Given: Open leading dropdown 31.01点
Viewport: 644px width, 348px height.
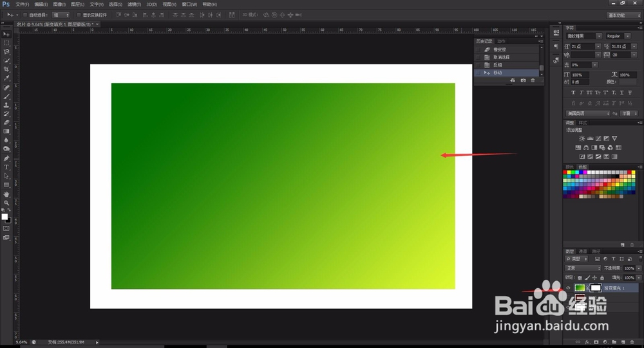Looking at the screenshot, I should point(634,46).
